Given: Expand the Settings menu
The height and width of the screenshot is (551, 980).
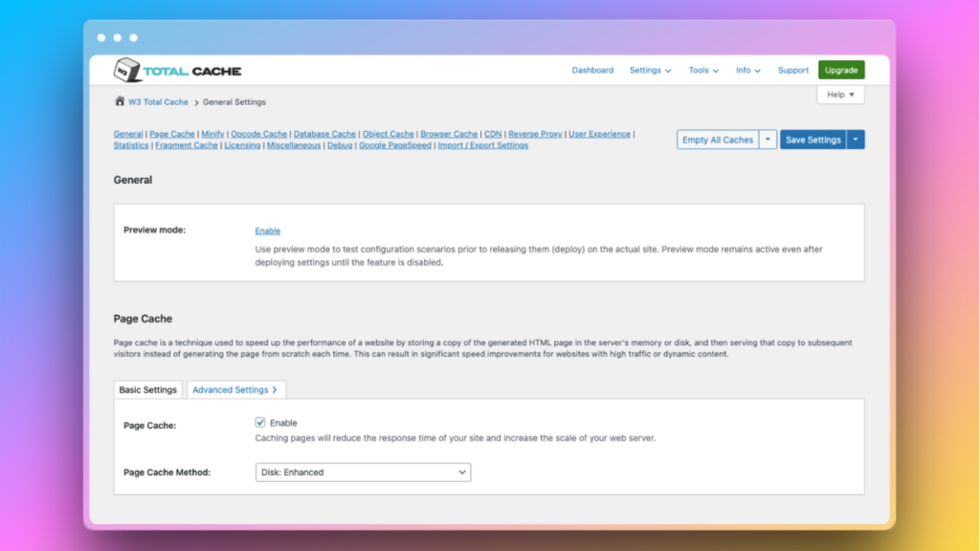Looking at the screenshot, I should coord(650,70).
